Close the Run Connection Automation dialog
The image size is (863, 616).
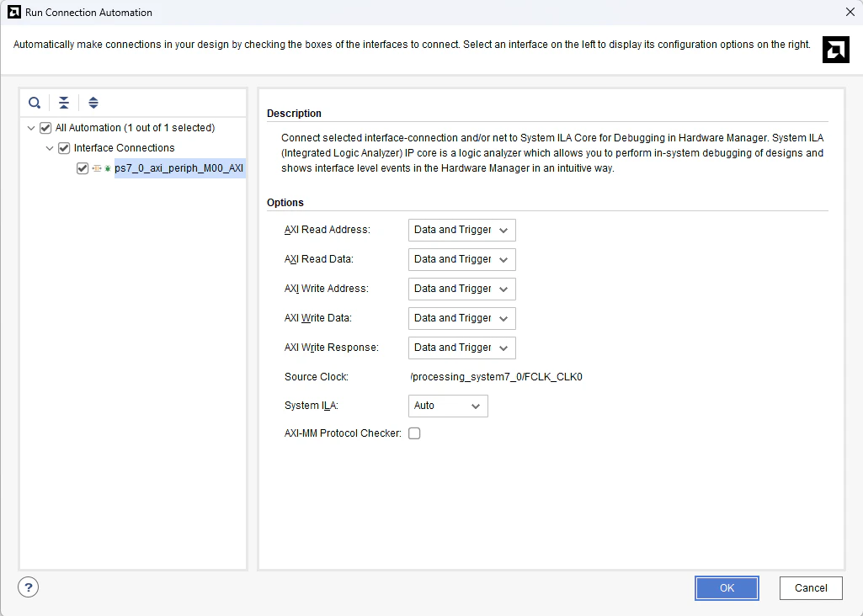[849, 13]
